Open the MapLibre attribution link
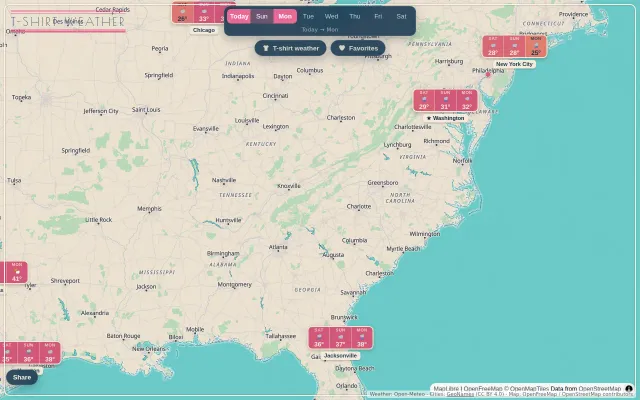640x400 pixels. tap(446, 389)
